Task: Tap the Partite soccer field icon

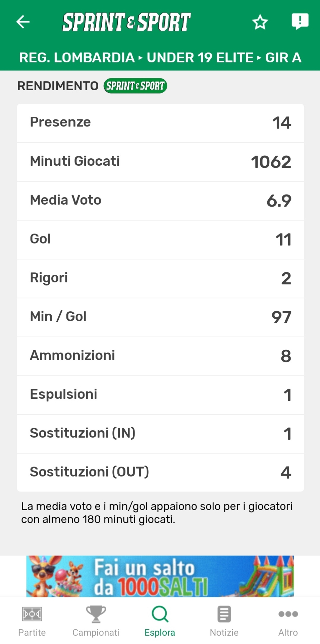Action: click(32, 614)
